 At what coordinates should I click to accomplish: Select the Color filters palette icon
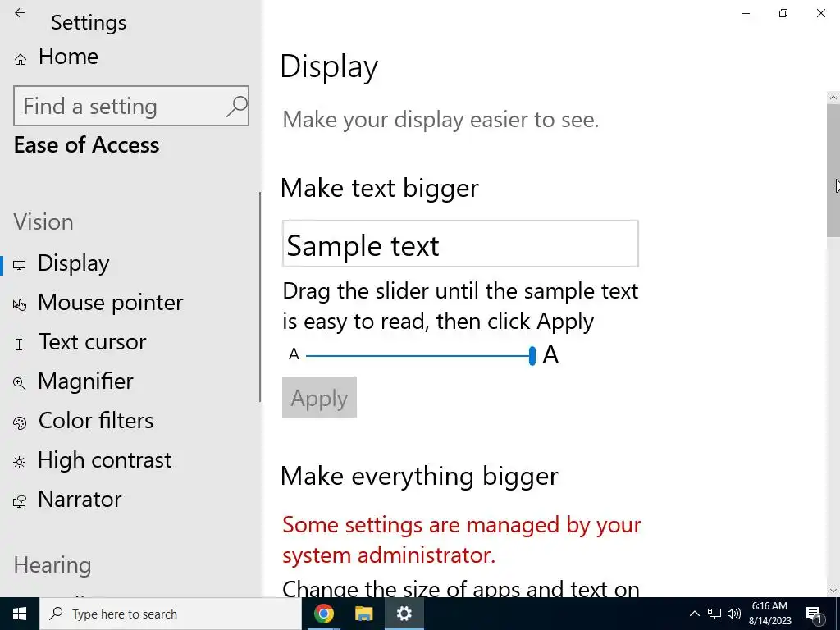click(x=20, y=423)
